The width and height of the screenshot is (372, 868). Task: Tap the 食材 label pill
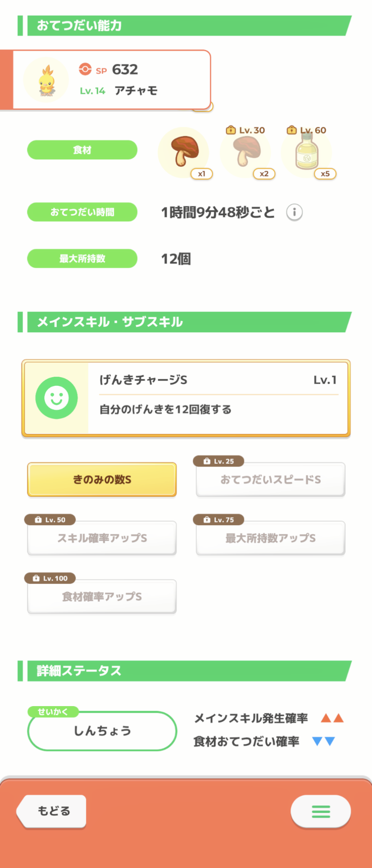pos(82,150)
